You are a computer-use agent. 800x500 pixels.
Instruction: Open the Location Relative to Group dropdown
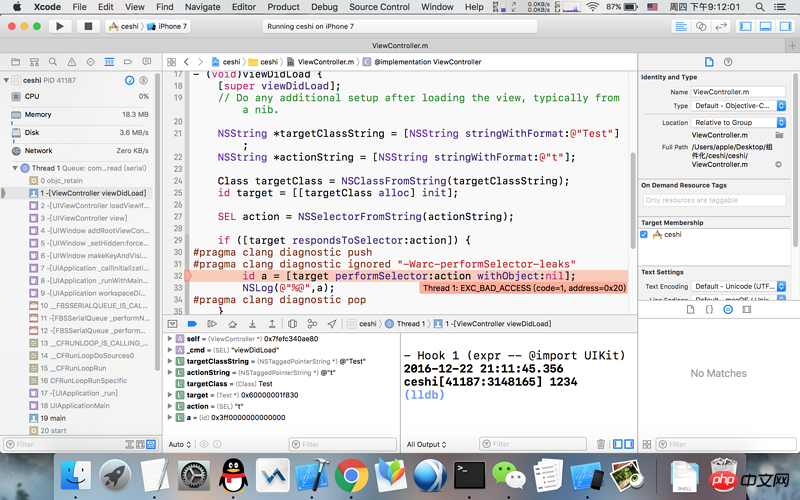tap(740, 122)
